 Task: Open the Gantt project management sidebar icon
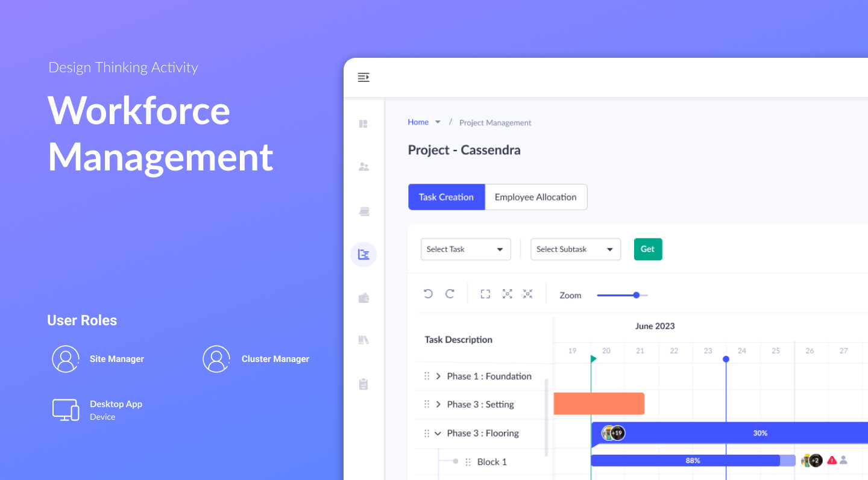coord(363,255)
